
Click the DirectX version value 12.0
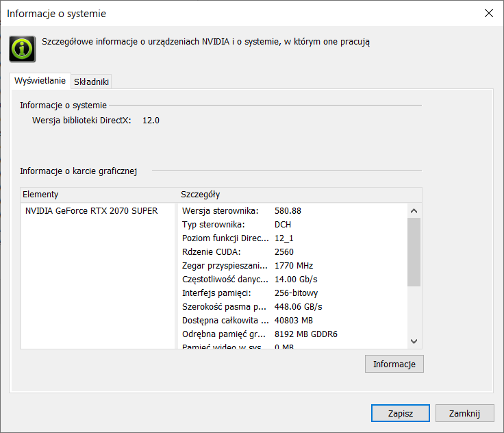151,121
